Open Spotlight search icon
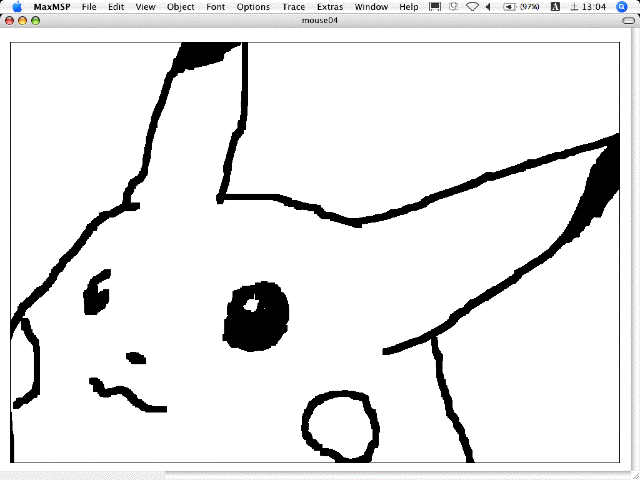The image size is (640, 480). point(621,7)
